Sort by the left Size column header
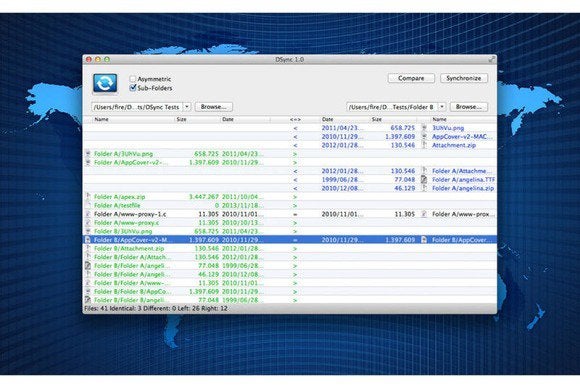This screenshot has width=580, height=388. pos(197,119)
